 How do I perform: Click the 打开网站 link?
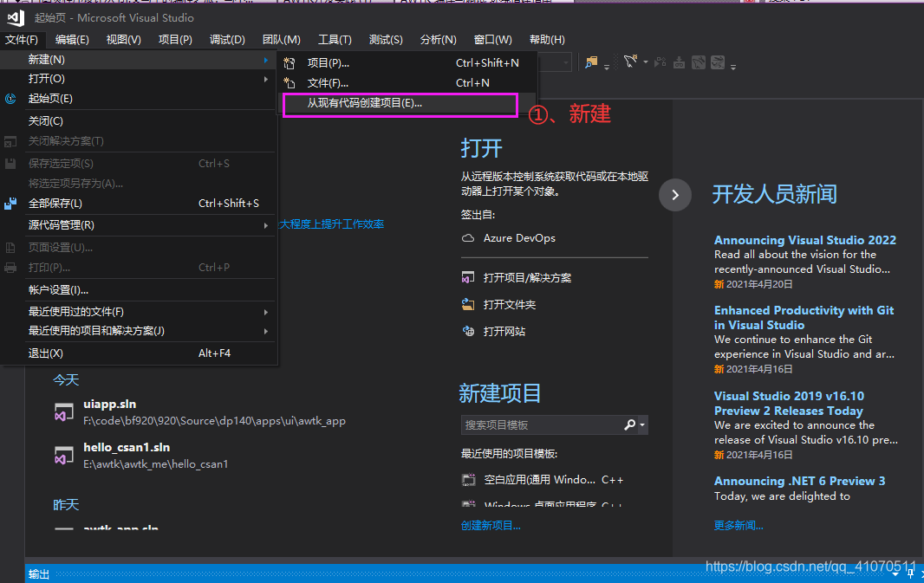point(504,332)
